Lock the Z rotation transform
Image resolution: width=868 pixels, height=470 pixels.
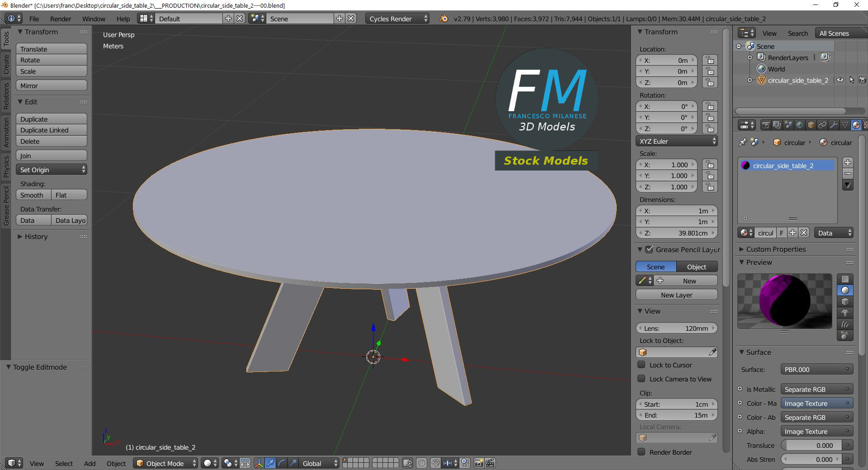tap(710, 129)
